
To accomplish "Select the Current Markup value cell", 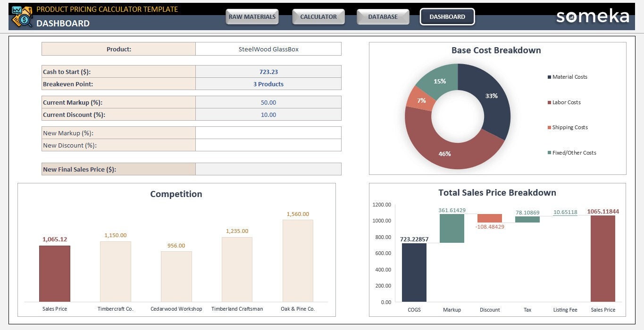I will (x=268, y=102).
